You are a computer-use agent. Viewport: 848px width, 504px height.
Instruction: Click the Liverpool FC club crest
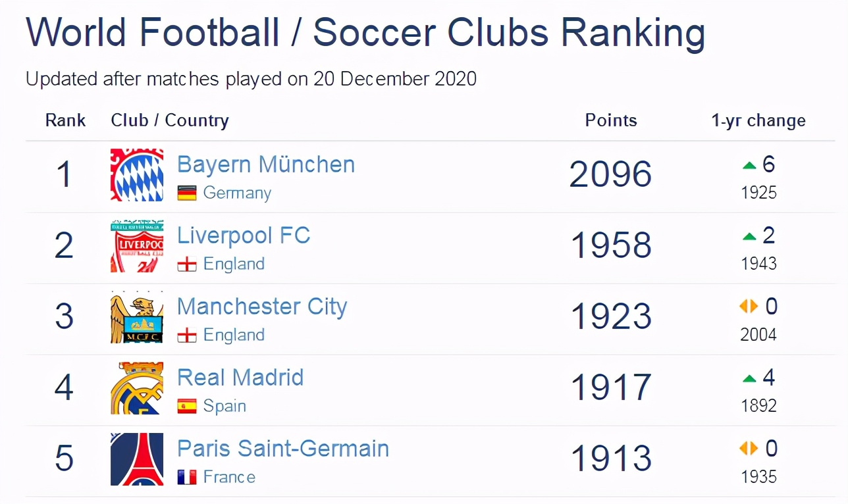(137, 246)
